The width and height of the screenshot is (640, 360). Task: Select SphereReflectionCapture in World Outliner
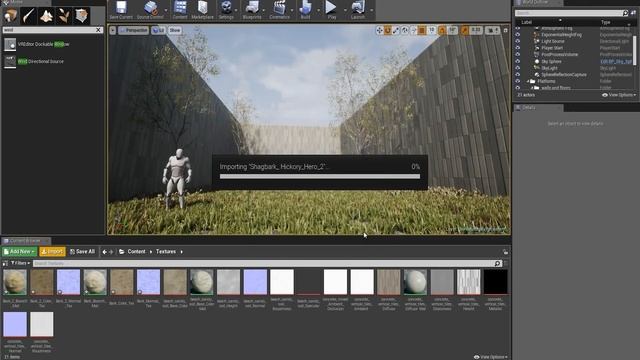click(564, 75)
